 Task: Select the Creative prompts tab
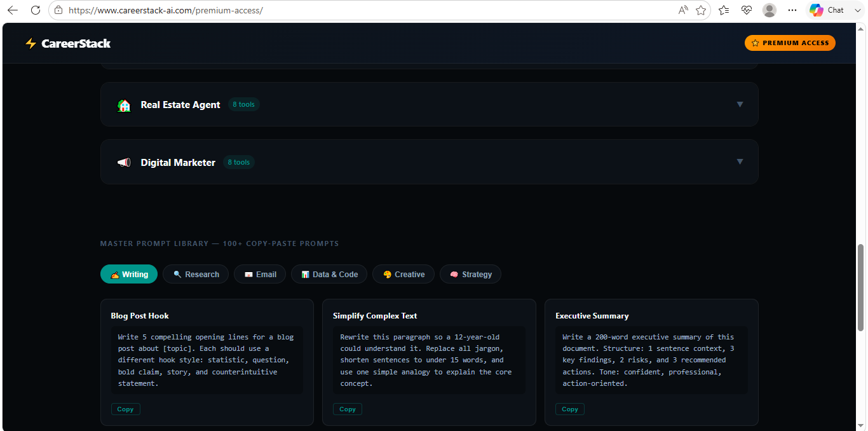pos(403,274)
